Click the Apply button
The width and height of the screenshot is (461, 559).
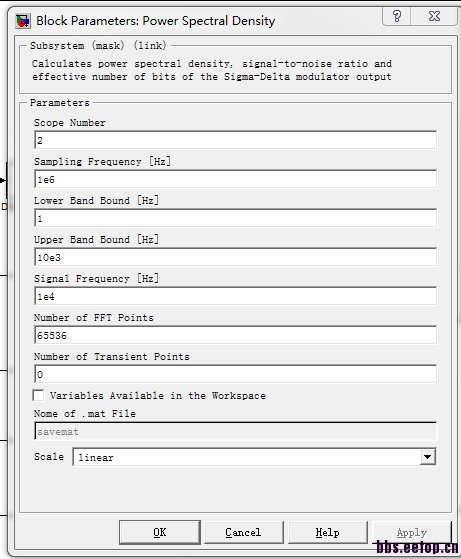[x=411, y=532]
